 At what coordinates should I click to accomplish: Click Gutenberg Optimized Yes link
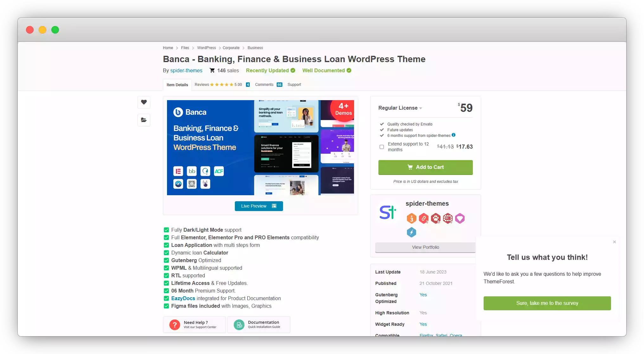tap(423, 295)
